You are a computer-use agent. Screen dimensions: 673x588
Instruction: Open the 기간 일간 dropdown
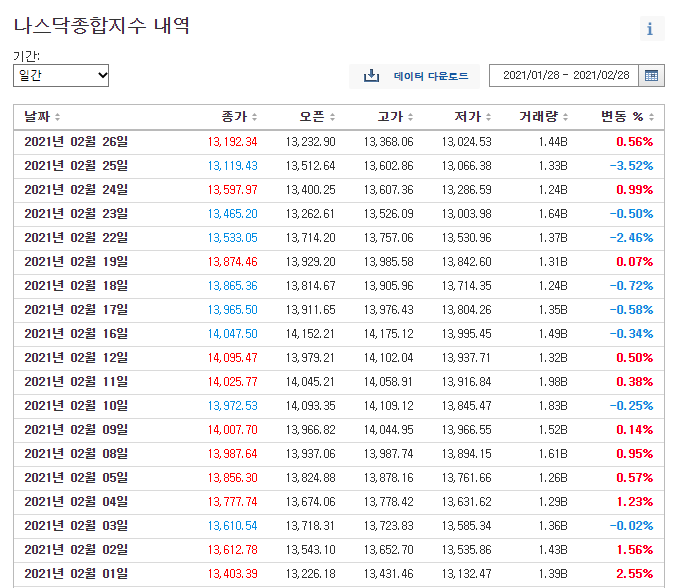pos(61,76)
